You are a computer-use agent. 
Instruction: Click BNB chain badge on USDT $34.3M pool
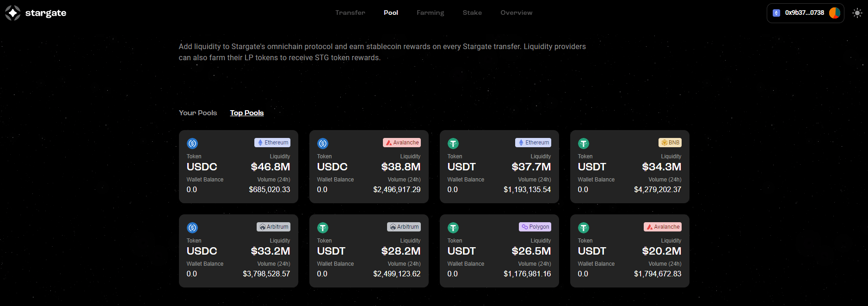coord(670,143)
